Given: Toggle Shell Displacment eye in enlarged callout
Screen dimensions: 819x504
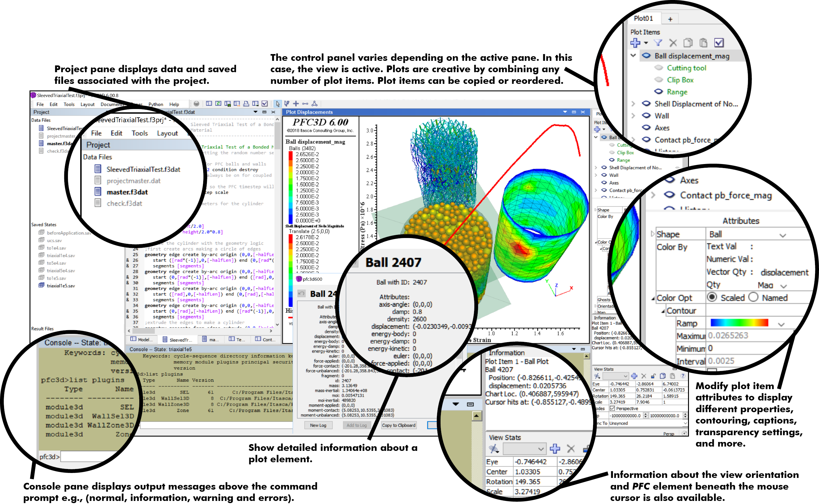Looking at the screenshot, I should click(647, 103).
